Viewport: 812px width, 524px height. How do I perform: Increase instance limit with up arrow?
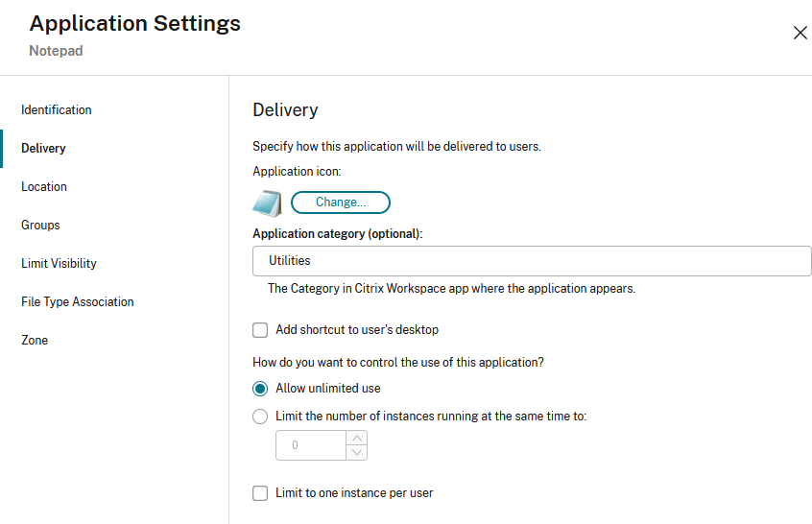tap(357, 439)
